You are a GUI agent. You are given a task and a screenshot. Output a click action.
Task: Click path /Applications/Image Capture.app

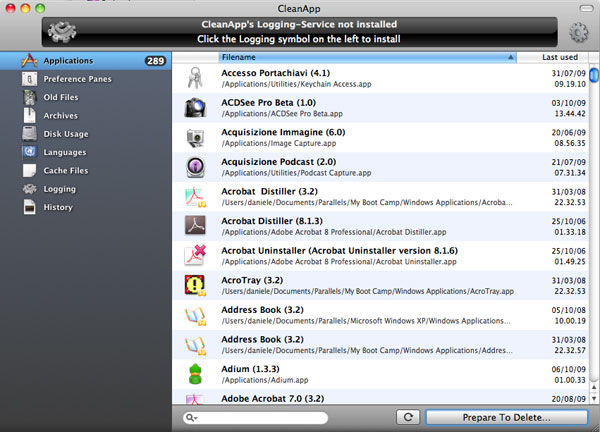click(279, 143)
